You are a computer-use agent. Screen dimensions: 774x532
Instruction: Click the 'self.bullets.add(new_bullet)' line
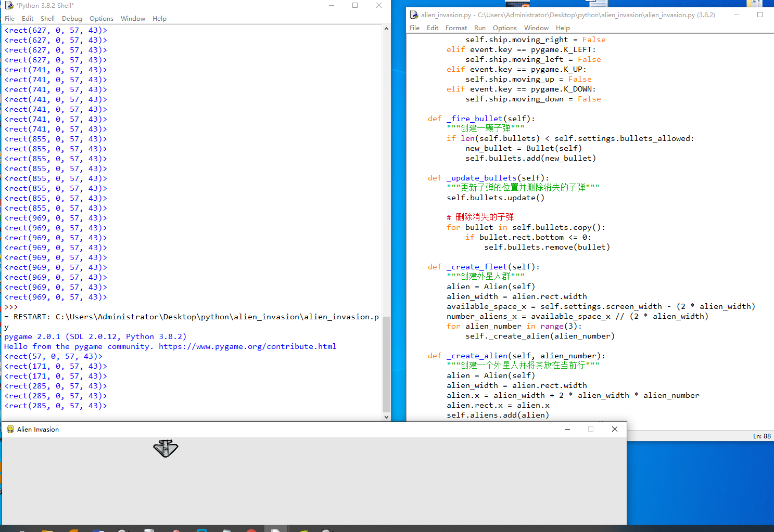530,158
